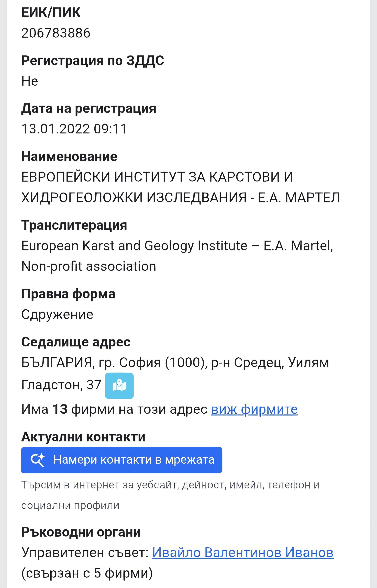The height and width of the screenshot is (588, 377).
Task: Click the 'Транслитерация' heading
Action: (74, 225)
